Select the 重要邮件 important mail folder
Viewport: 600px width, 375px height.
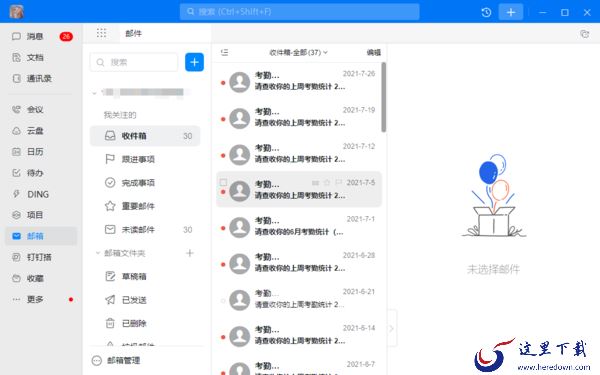pos(145,206)
